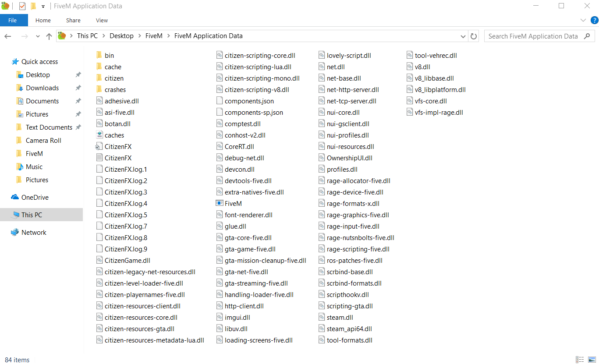
Task: Select CitizenGame.dll file
Action: 123,260
